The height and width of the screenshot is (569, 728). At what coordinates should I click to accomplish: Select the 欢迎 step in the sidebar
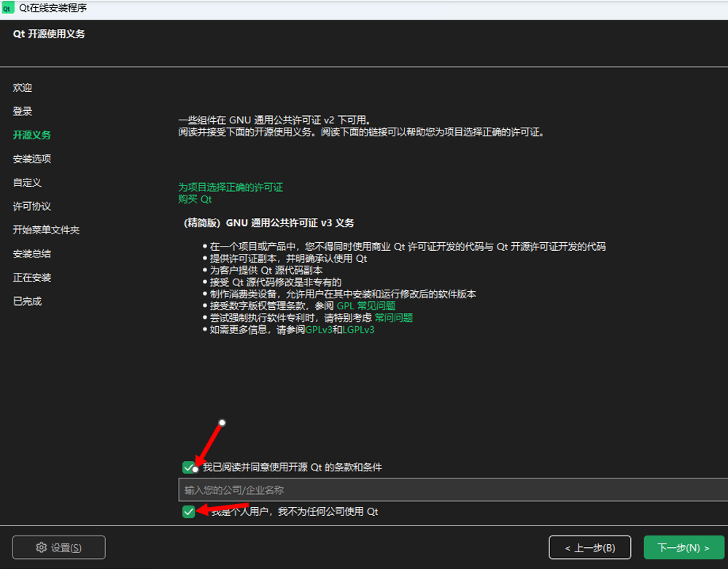pyautogui.click(x=23, y=88)
